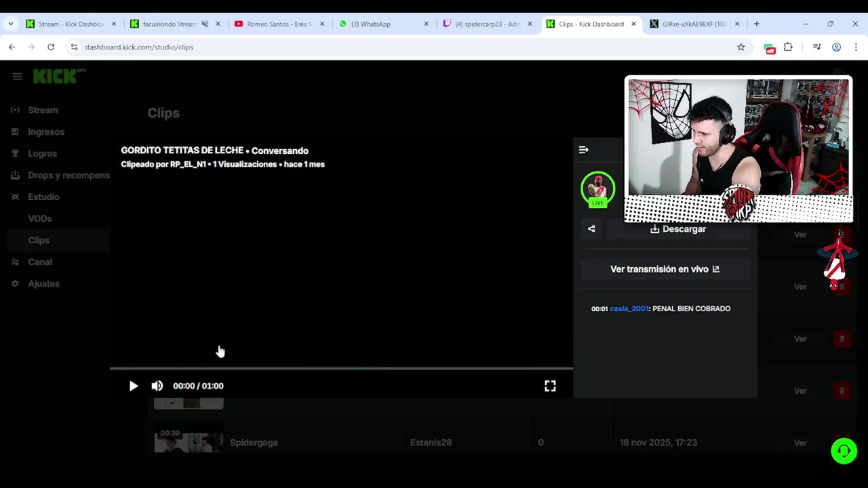Click the Ingresos sidebar icon
This screenshot has height=488, width=868.
15,131
